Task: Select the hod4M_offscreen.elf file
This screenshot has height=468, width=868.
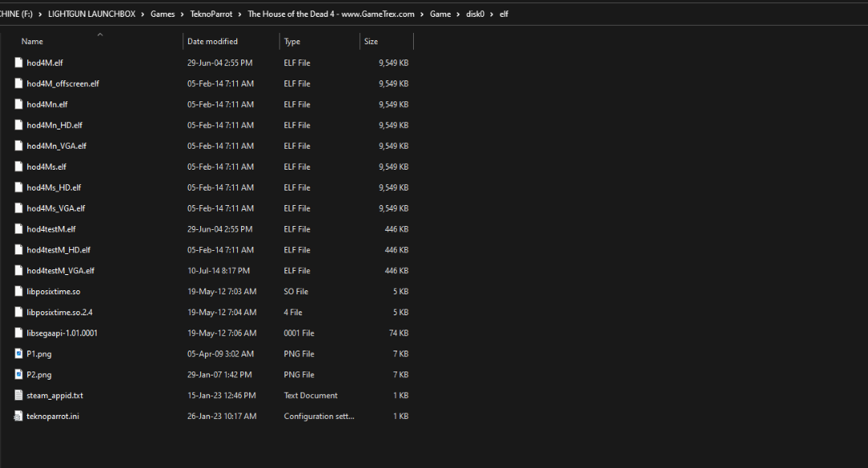Action: click(63, 84)
